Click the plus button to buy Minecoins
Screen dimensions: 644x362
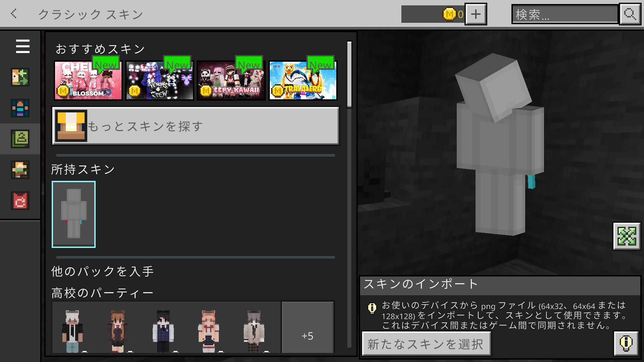point(476,14)
